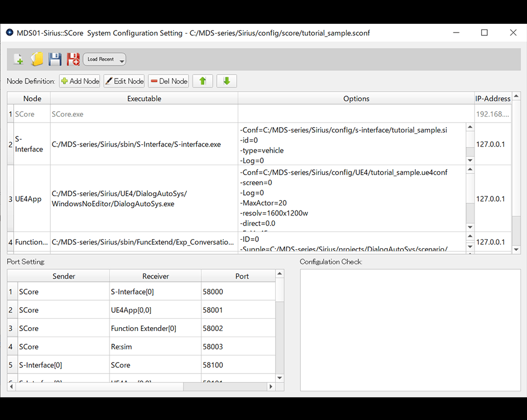Select port 58002 cell for Function Extender

point(238,328)
